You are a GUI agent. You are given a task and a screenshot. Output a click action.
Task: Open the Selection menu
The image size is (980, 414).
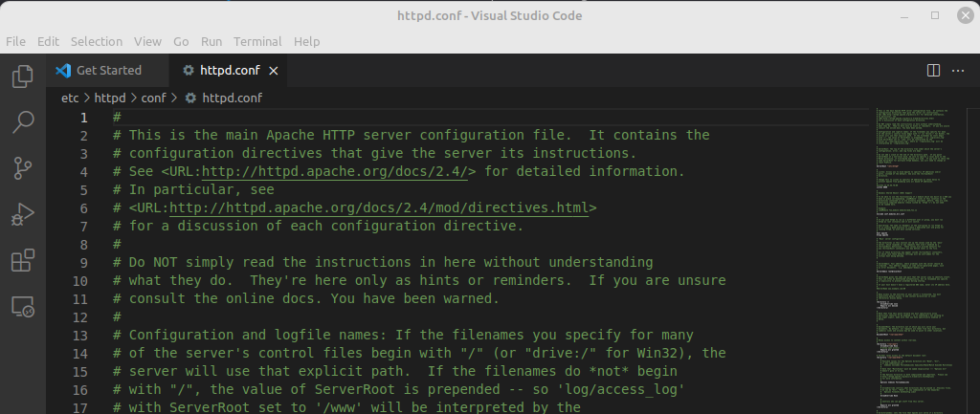(x=97, y=42)
